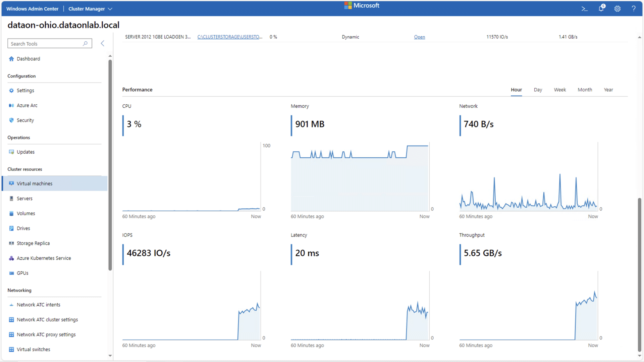Image resolution: width=644 pixels, height=362 pixels.
Task: Open the CLUSTERSTORAGE path link
Action: (x=230, y=37)
